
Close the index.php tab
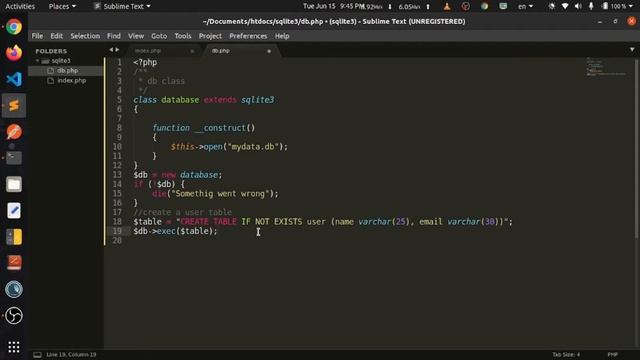pos(192,51)
